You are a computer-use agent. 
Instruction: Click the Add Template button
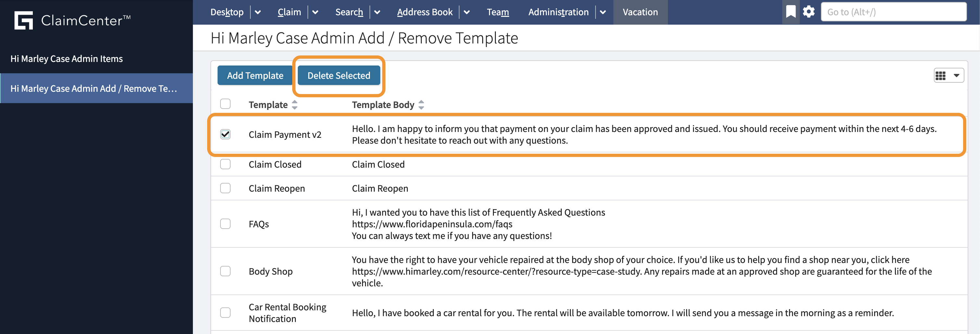[255, 76]
